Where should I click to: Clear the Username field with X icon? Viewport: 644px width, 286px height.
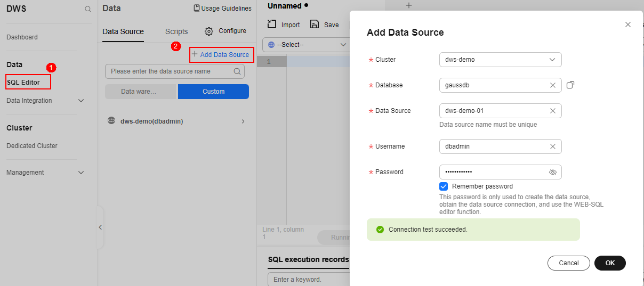coord(553,146)
